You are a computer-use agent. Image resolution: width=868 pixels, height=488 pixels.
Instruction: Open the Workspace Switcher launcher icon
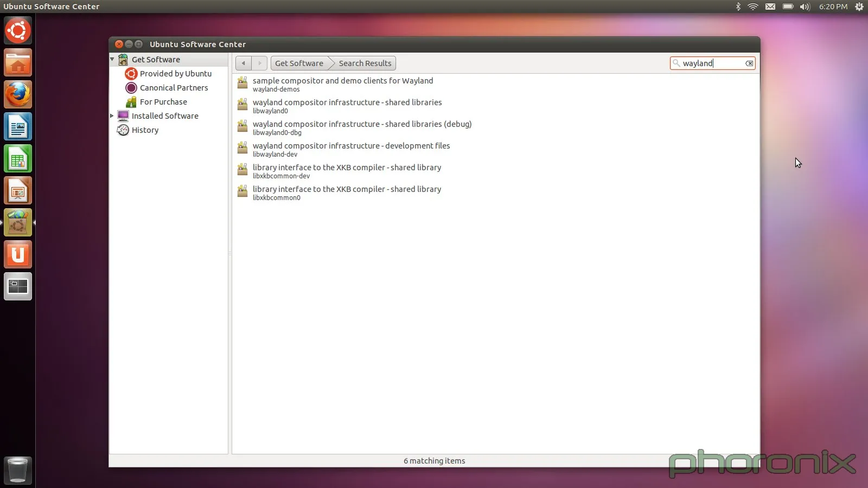(x=18, y=286)
